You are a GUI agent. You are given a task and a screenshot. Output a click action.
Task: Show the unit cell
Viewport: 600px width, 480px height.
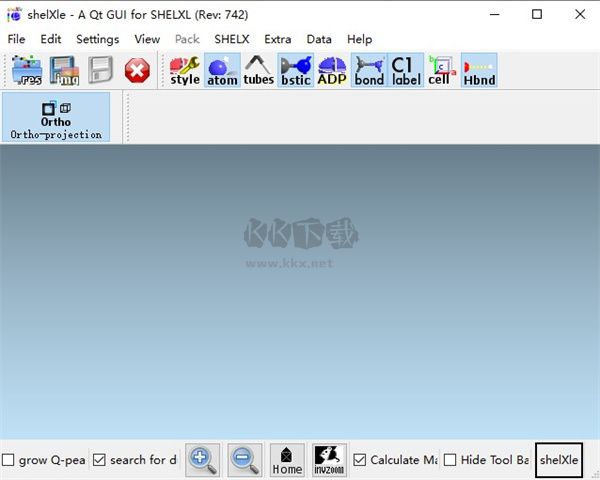pos(441,70)
